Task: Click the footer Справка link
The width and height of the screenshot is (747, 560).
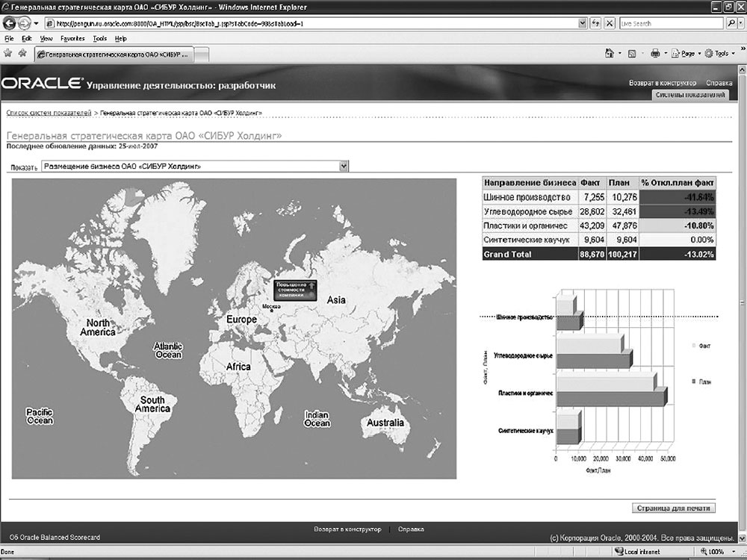Action: [x=411, y=529]
